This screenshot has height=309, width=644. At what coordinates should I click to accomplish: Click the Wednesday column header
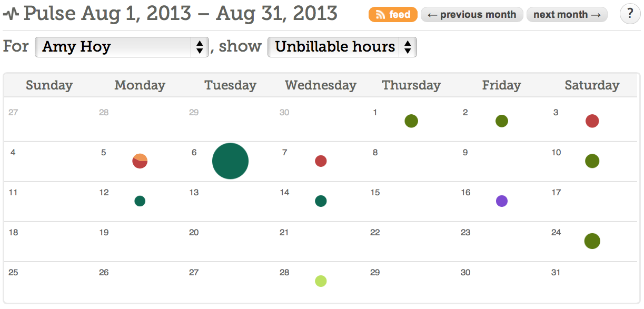pos(321,85)
